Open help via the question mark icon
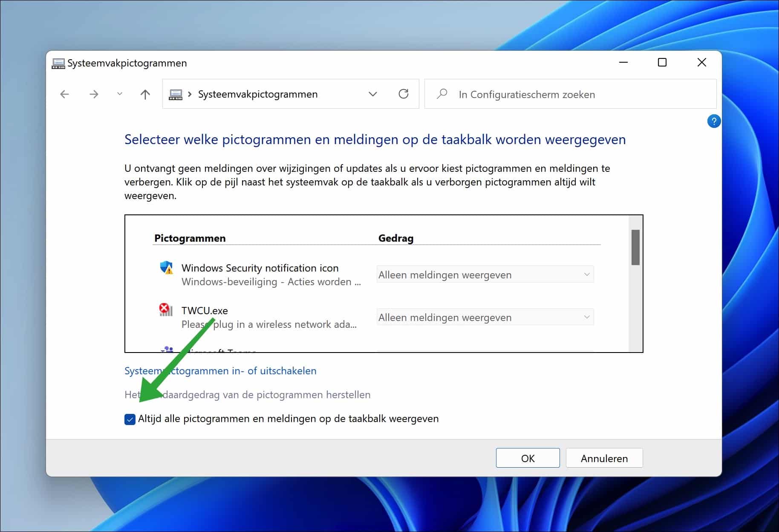This screenshot has width=779, height=532. pos(714,121)
